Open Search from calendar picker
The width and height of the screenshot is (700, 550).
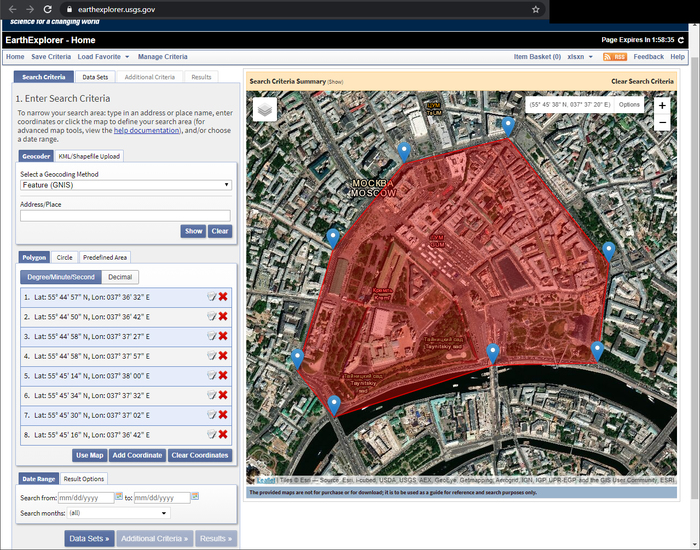[x=119, y=496]
